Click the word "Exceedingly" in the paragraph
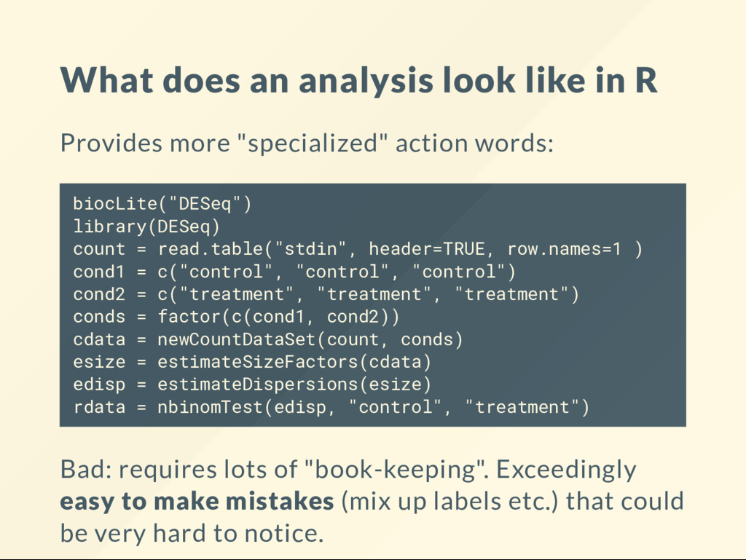Screen dimensions: 746x560 click(566, 470)
